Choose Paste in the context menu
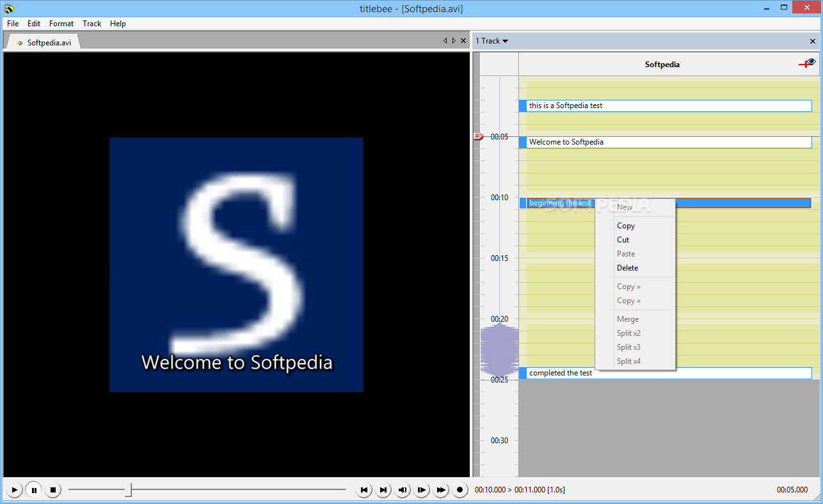The width and height of the screenshot is (823, 504). [635, 254]
